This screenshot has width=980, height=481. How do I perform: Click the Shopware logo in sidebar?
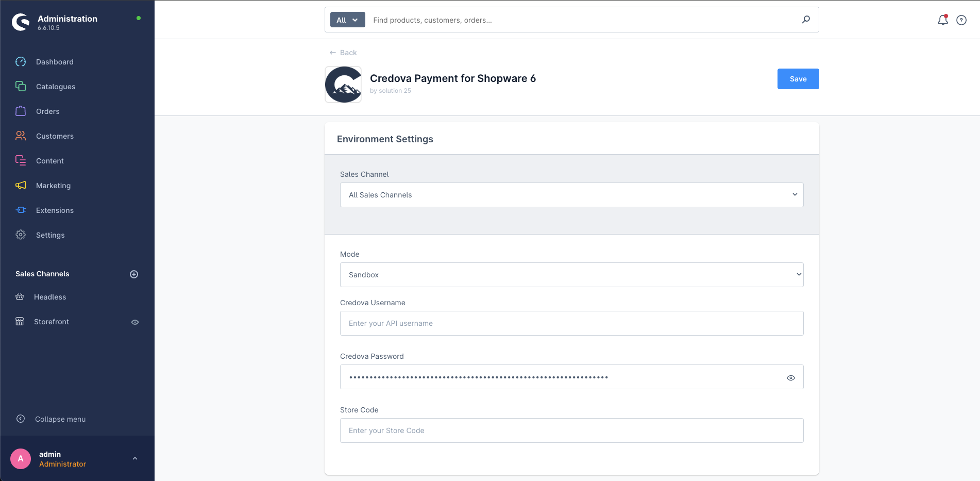(21, 22)
